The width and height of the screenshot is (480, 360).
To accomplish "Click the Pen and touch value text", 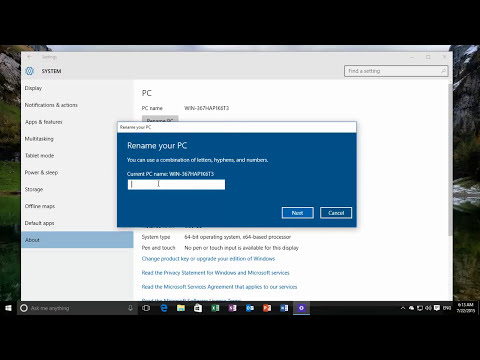I will click(242, 248).
